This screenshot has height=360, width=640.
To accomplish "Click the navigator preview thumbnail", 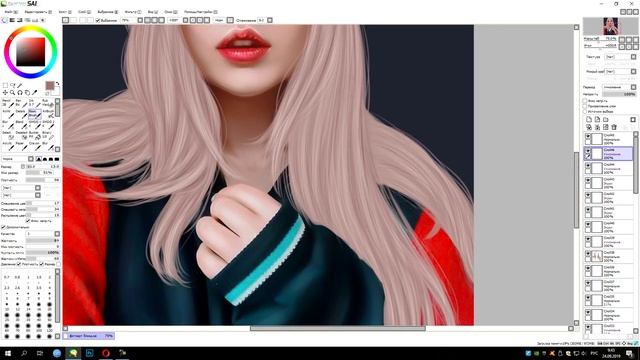I will tap(611, 27).
